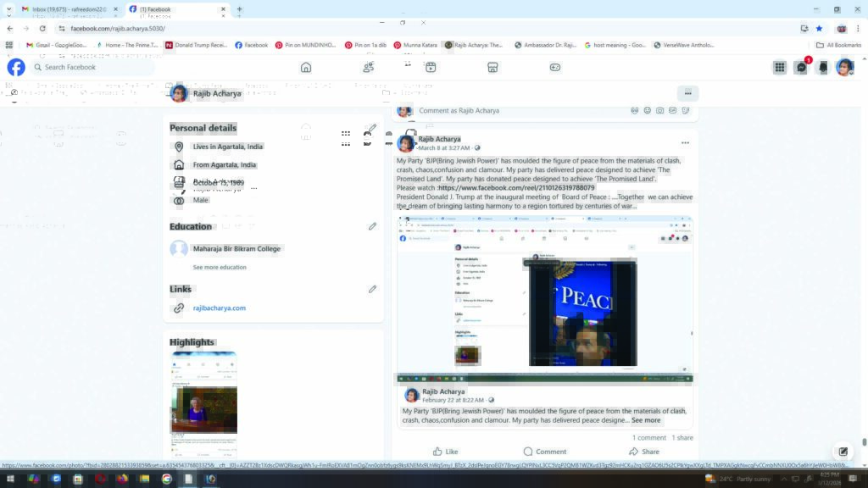Click 'See more education' link
This screenshot has width=868, height=488.
tap(220, 267)
